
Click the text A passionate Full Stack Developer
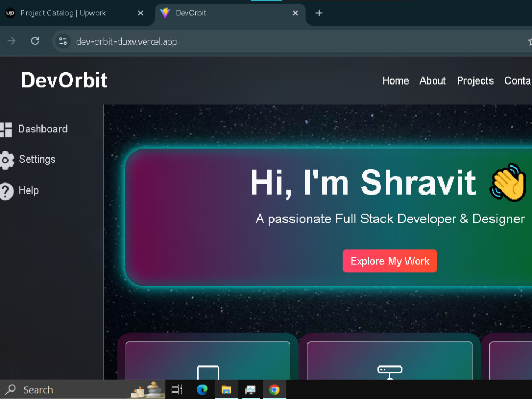tap(390, 219)
